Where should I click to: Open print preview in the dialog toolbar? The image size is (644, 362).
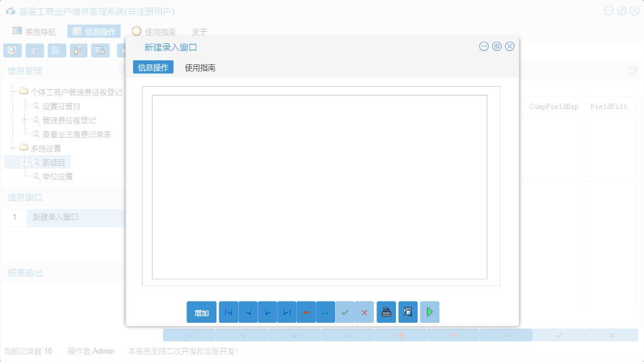[408, 312]
